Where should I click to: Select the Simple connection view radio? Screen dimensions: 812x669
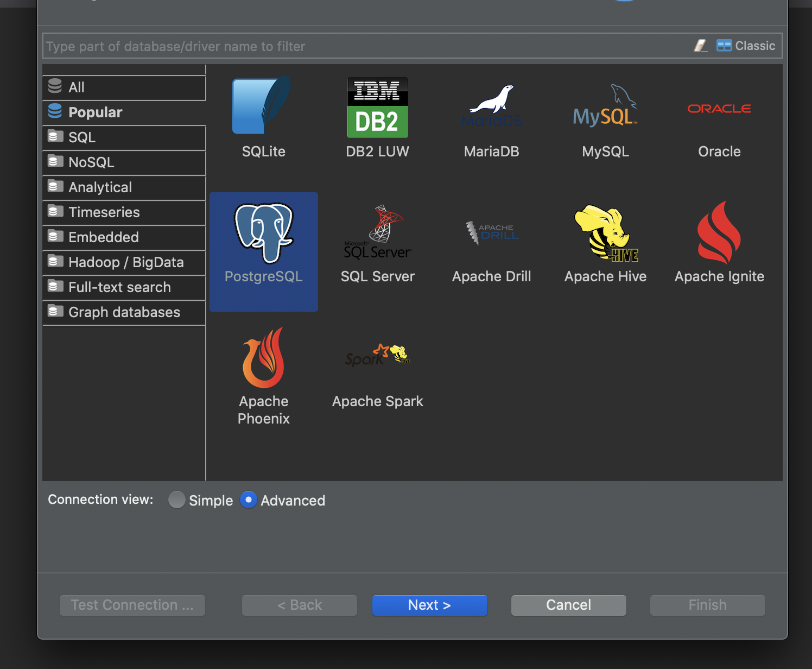(x=177, y=500)
